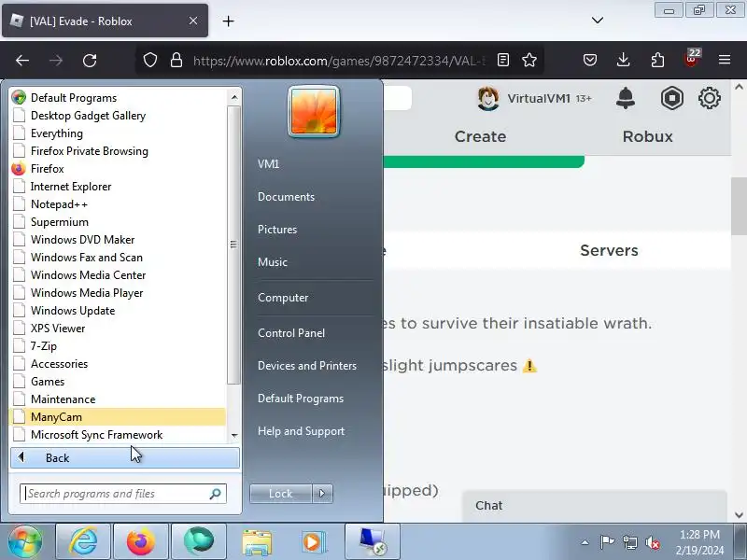Close the Evade - Roblox tab
This screenshot has width=747, height=560.
pos(193,21)
